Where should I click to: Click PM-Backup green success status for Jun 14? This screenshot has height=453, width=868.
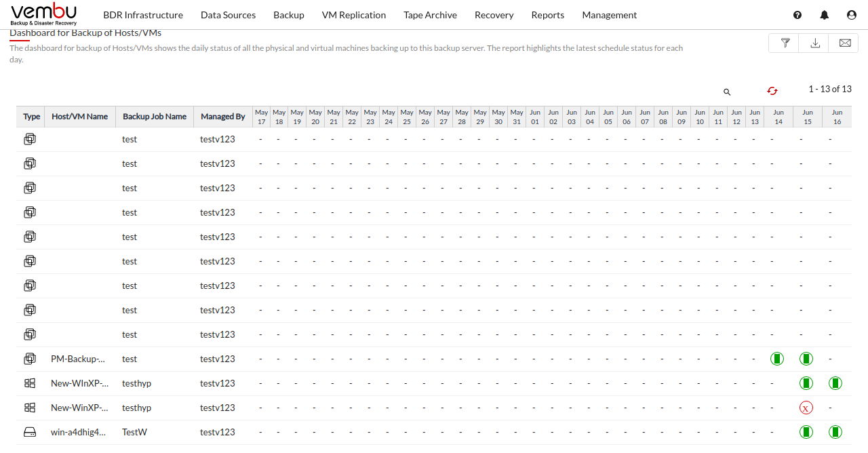[x=776, y=359]
